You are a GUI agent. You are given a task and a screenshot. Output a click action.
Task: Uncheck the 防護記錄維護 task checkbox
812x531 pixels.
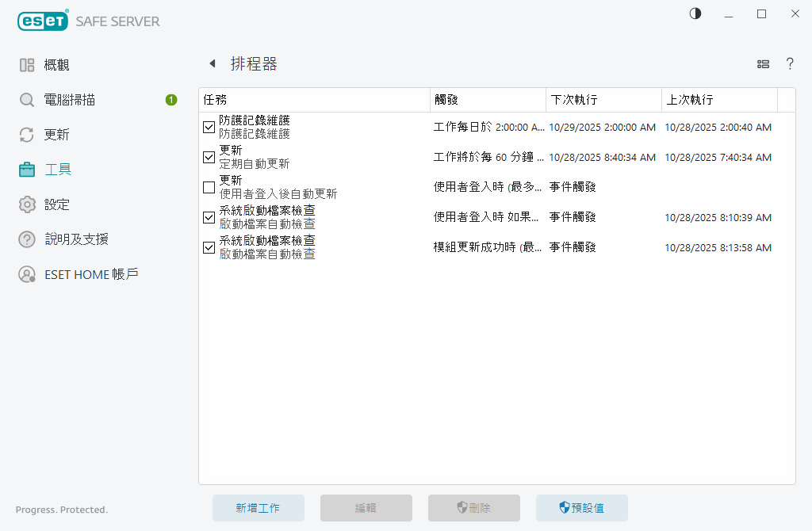coord(209,127)
